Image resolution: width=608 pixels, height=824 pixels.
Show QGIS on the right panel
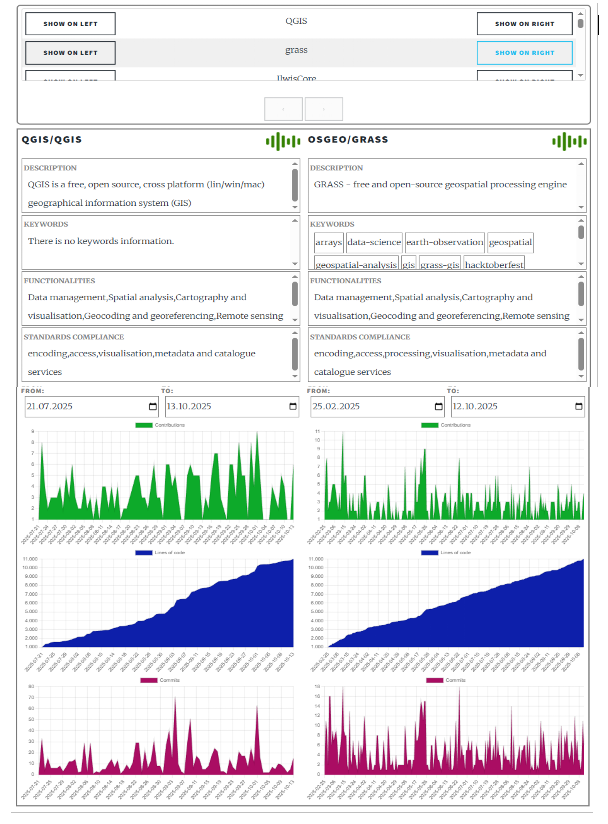click(525, 24)
